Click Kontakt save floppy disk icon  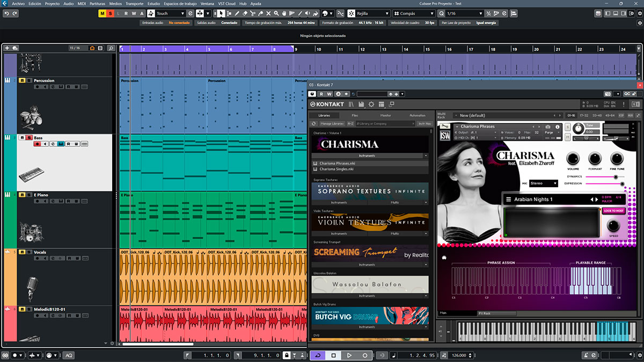pos(361,104)
